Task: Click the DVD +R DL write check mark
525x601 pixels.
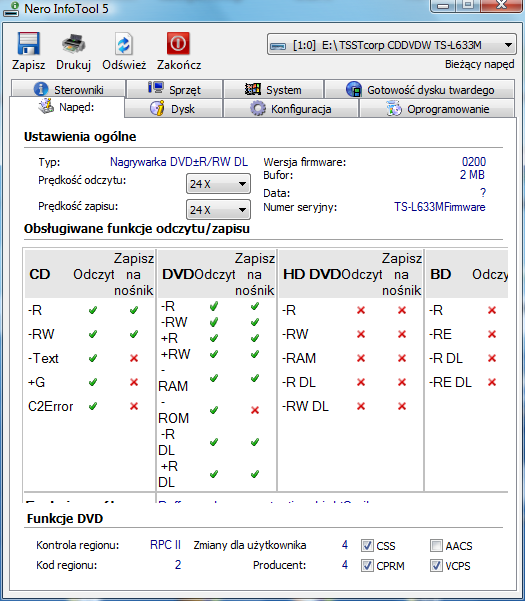Action: click(x=255, y=474)
